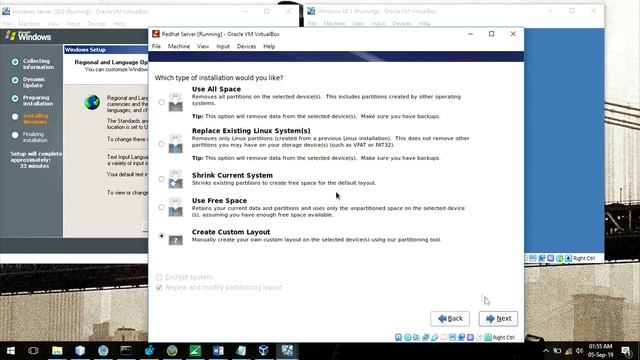The image size is (640, 360).
Task: Open File menu in Windows XP window
Action: [312, 24]
